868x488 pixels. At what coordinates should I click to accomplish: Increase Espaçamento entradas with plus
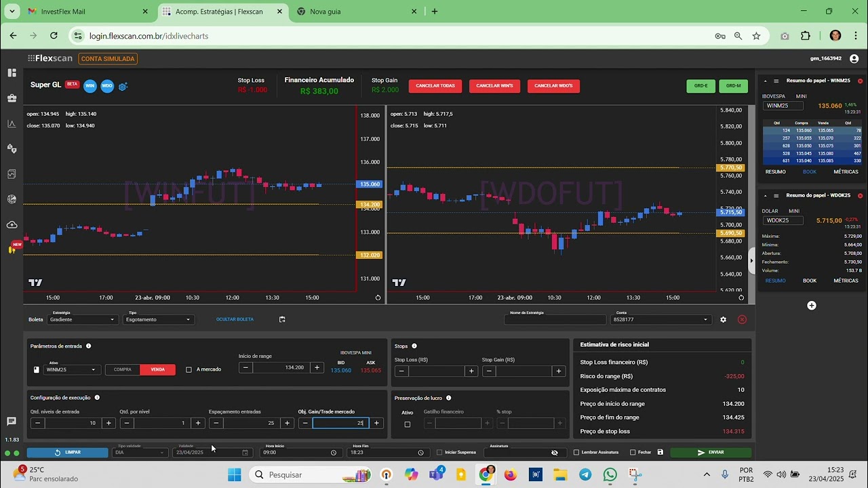(287, 423)
